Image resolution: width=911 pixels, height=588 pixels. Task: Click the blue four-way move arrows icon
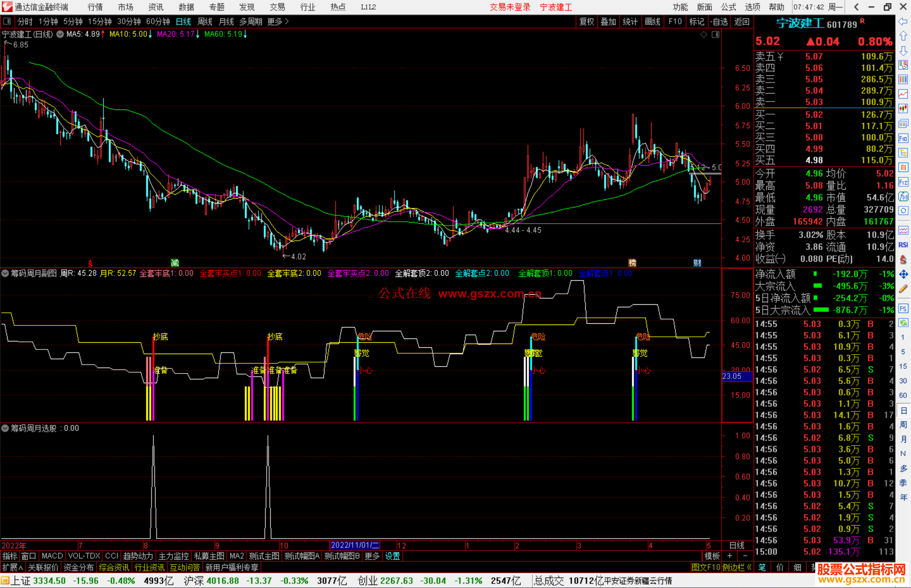[x=903, y=274]
